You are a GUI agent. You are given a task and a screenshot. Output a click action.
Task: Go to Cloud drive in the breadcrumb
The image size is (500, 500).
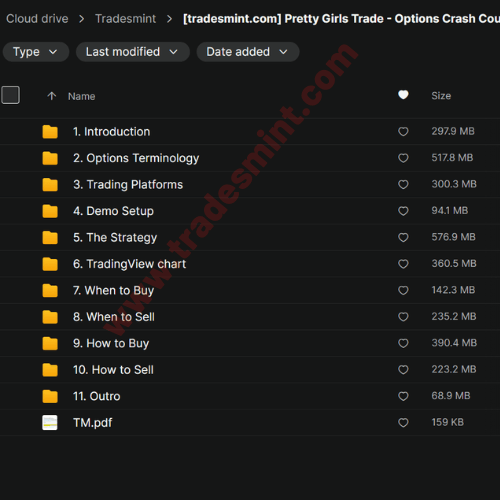coord(37,19)
